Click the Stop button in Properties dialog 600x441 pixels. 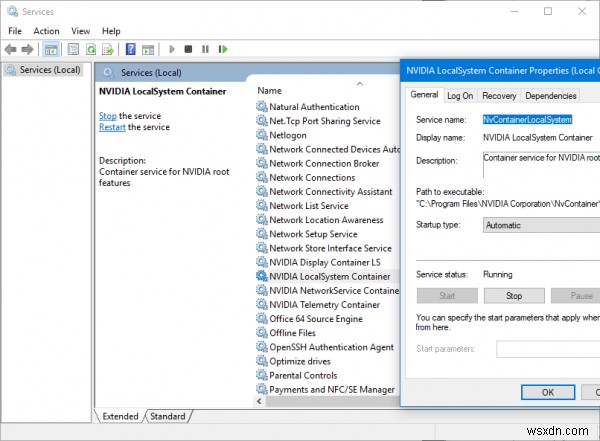(514, 296)
